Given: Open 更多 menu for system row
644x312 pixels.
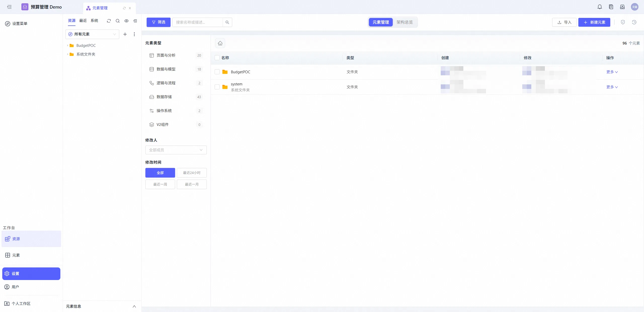Looking at the screenshot, I should pyautogui.click(x=612, y=87).
